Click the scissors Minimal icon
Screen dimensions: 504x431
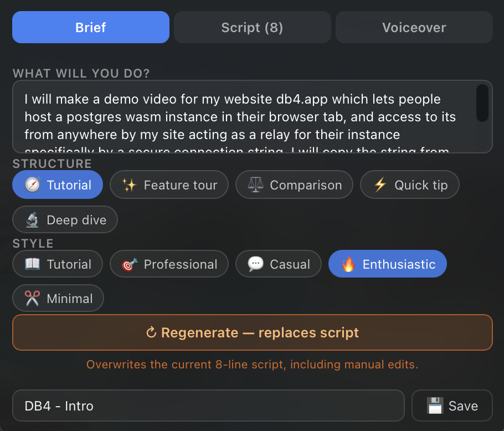33,298
